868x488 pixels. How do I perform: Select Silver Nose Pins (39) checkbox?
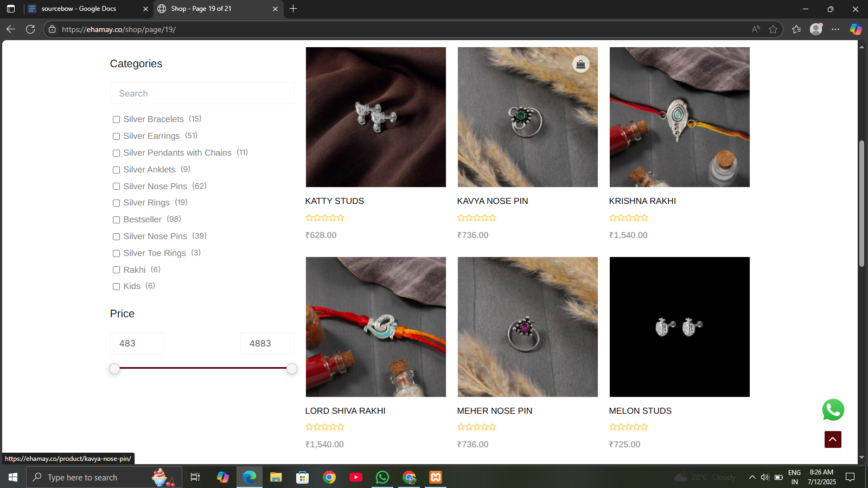click(x=116, y=236)
